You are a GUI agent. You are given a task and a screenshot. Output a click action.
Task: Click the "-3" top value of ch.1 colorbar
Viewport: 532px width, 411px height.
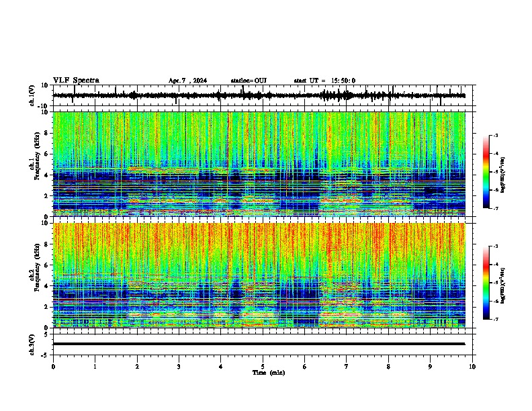(495, 135)
